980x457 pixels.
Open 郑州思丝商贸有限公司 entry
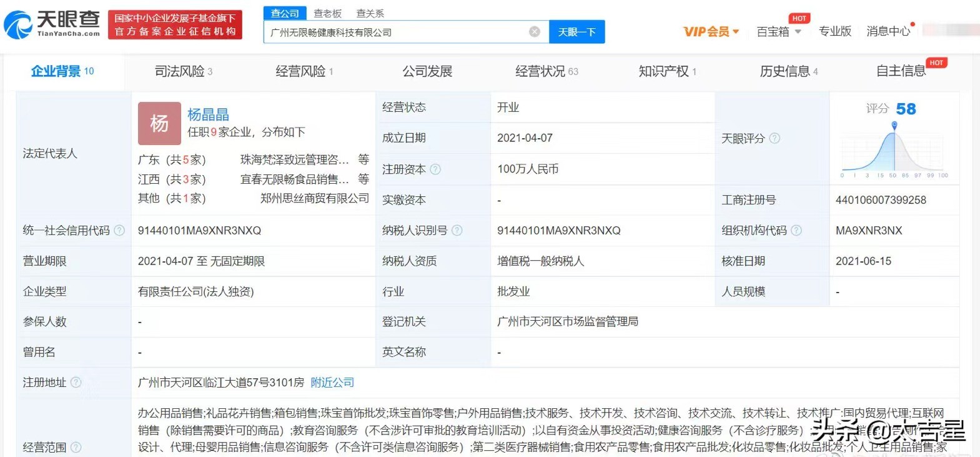(x=315, y=199)
